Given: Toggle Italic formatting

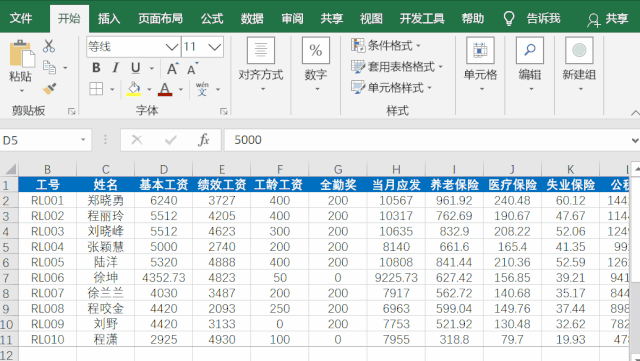Looking at the screenshot, I should [x=116, y=68].
